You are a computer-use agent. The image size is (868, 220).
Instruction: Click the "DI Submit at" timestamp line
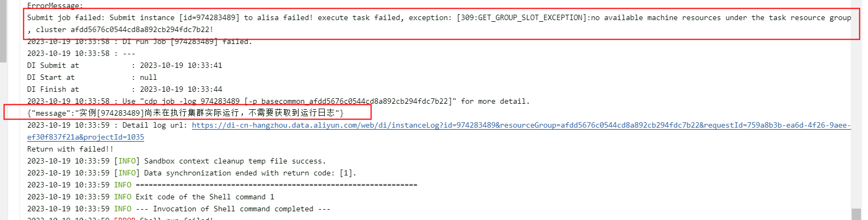(x=125, y=65)
